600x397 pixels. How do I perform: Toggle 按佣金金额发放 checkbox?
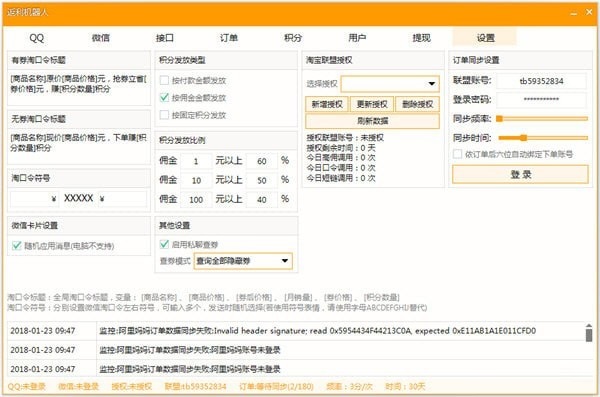tap(164, 98)
